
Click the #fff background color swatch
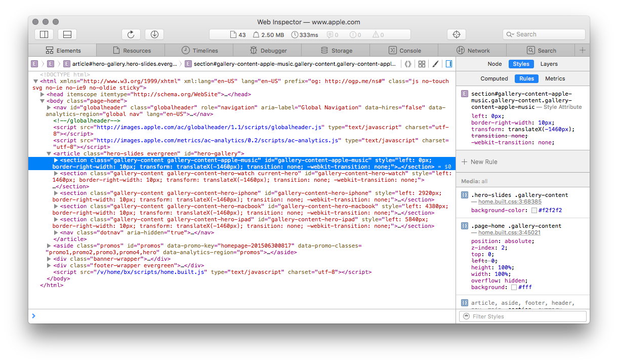[514, 287]
